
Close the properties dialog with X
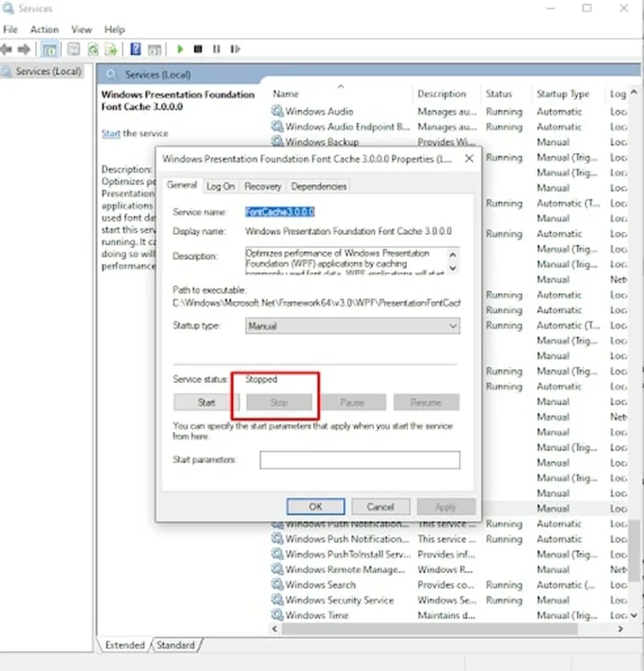click(x=469, y=158)
